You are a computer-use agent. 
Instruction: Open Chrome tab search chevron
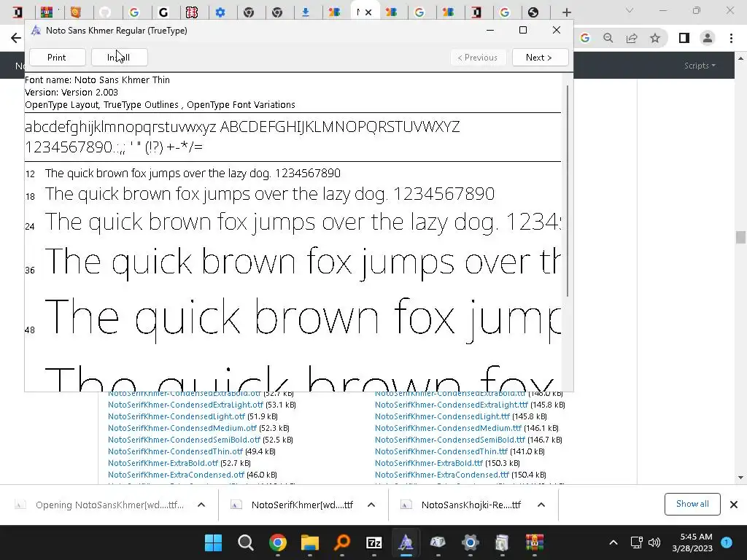point(630,10)
